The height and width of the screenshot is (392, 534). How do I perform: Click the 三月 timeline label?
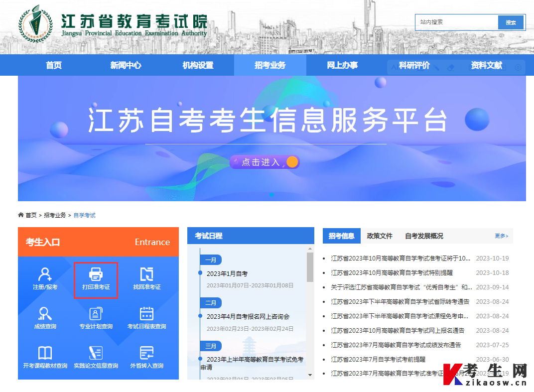211,346
